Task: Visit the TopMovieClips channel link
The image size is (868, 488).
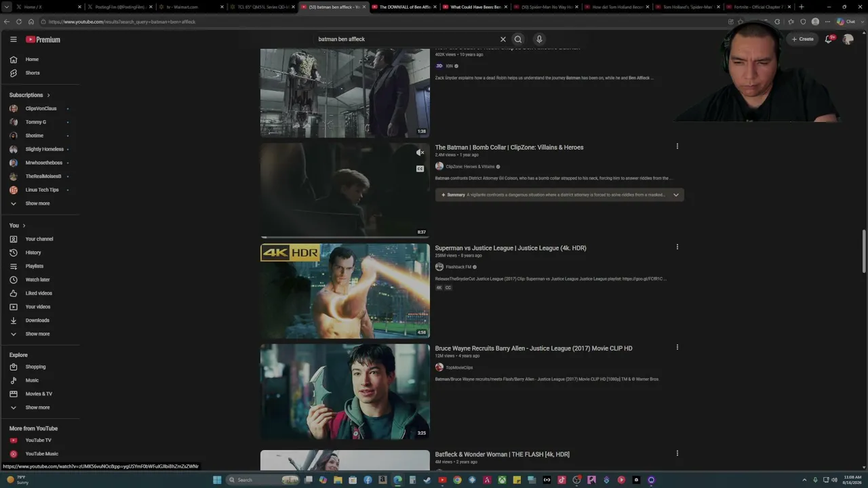Action: [x=459, y=367]
